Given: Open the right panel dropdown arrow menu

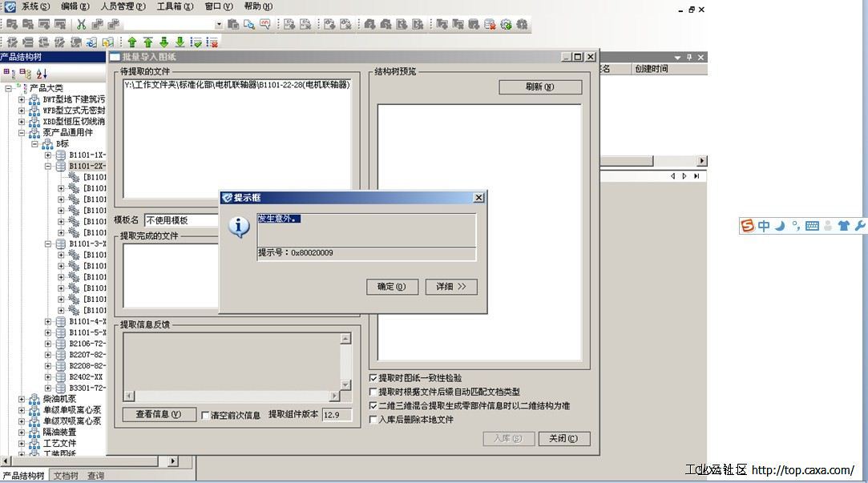Looking at the screenshot, I should point(677,58).
